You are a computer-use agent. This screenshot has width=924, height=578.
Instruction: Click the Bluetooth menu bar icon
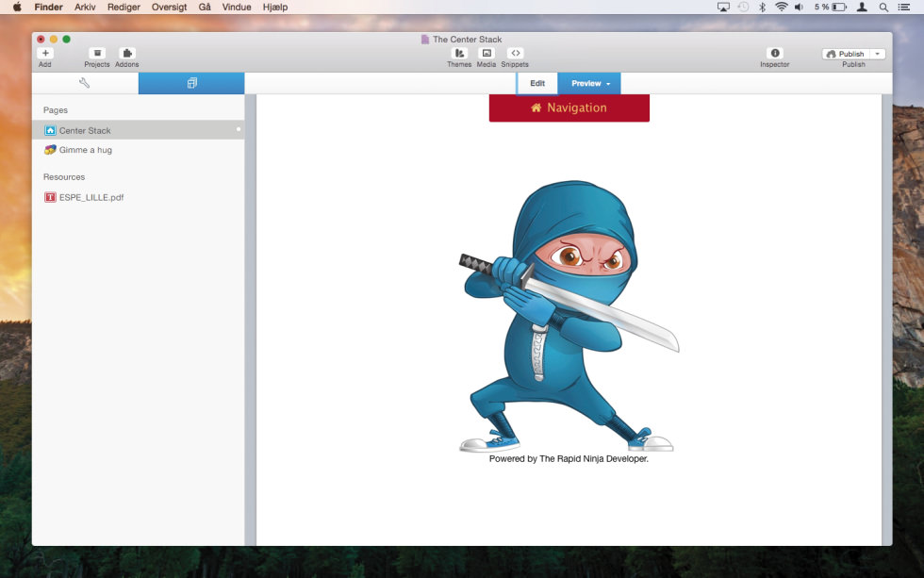click(762, 7)
